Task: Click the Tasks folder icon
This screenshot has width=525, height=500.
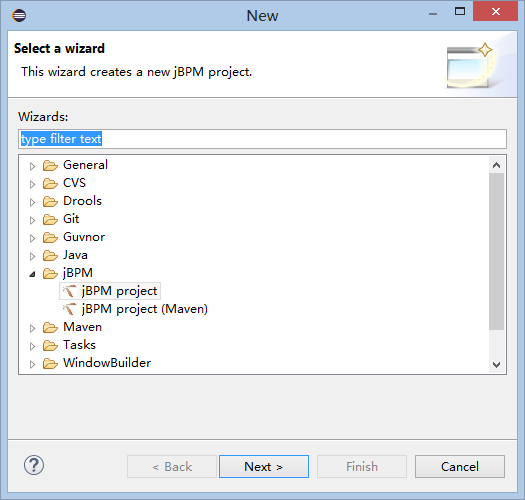Action: [x=50, y=345]
